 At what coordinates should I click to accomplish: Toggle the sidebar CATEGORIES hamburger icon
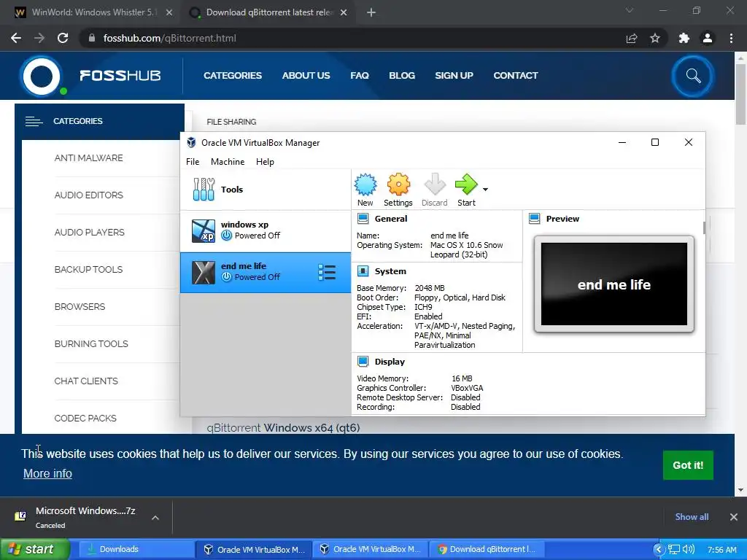(34, 122)
